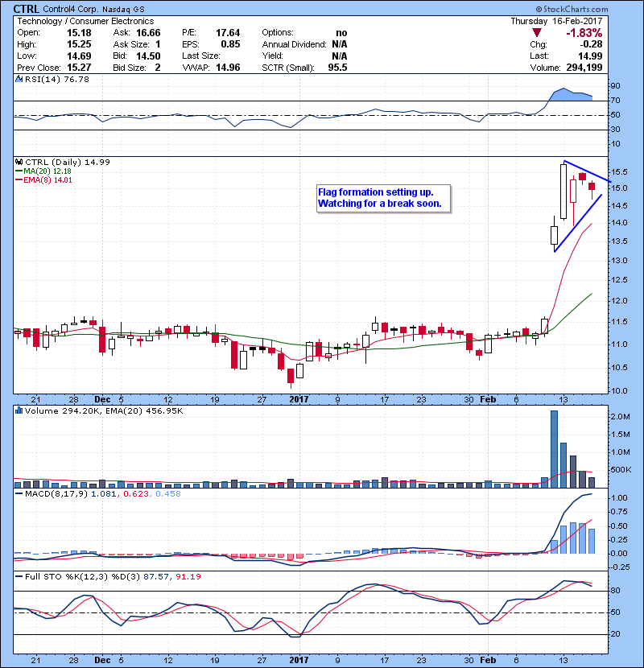Click the red down-triangle change indicator
Screen dimensions: 644x668
(x=537, y=33)
